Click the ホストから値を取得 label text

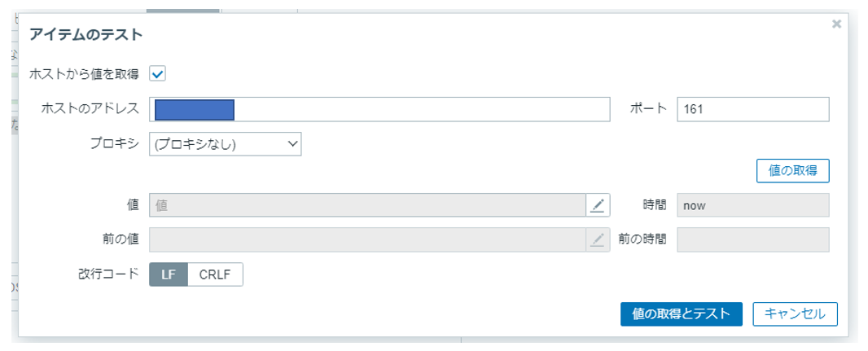[84, 73]
